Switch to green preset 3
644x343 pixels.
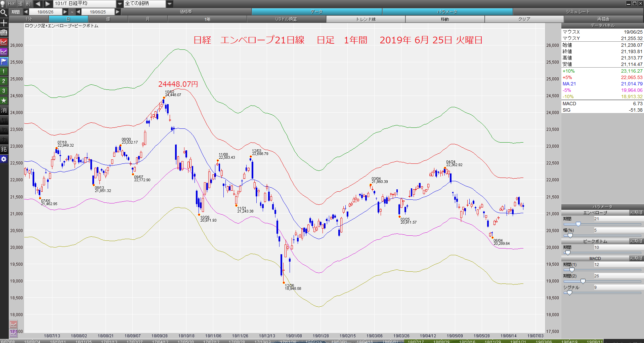pos(4,91)
